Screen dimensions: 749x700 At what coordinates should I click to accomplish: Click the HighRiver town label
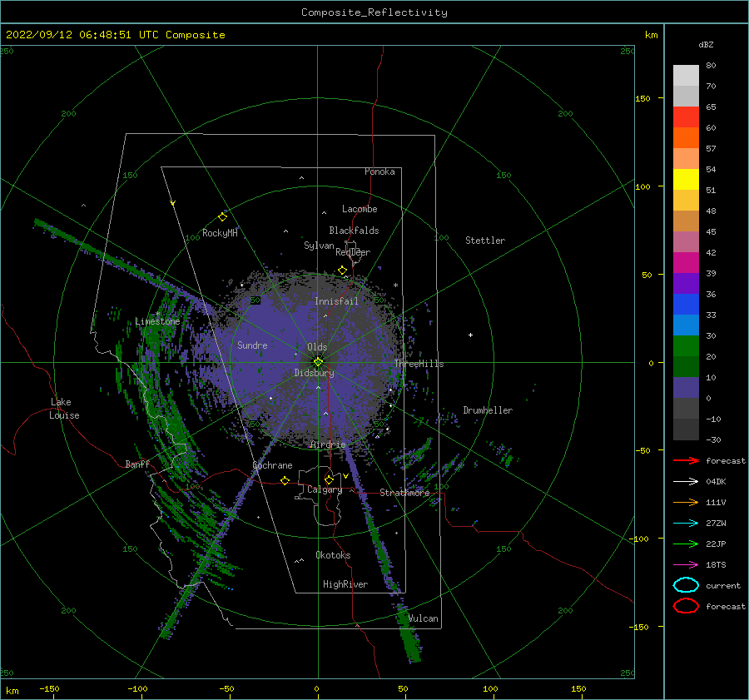(345, 584)
